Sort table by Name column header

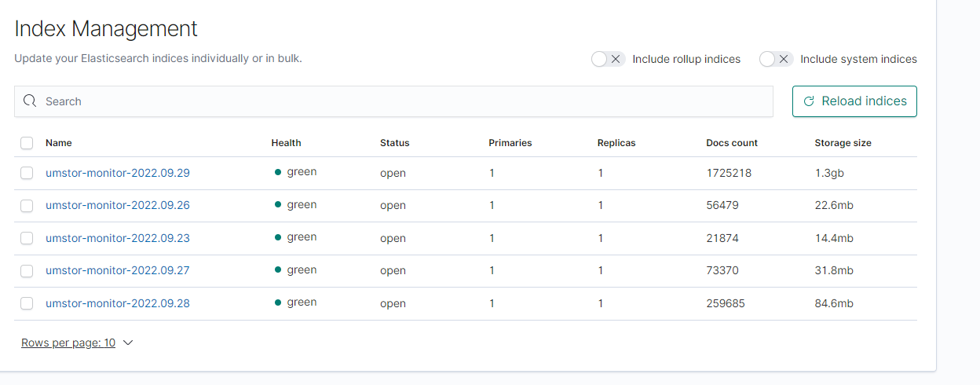coord(59,143)
